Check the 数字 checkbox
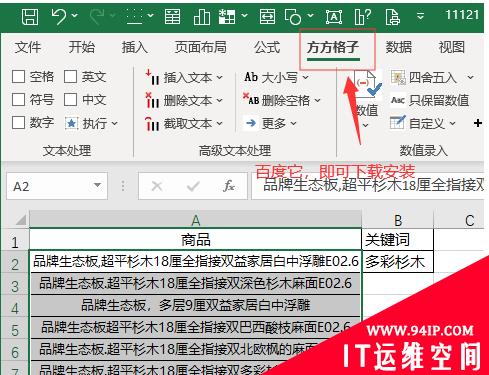The width and height of the screenshot is (489, 375). pos(18,122)
